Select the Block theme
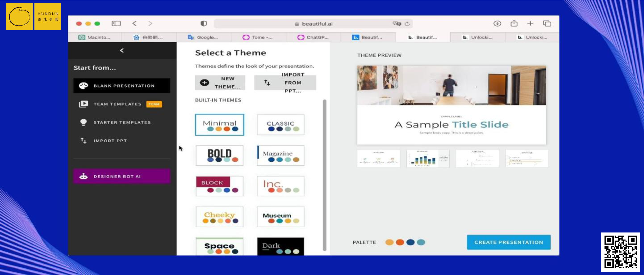This screenshot has width=644, height=275. 220,186
